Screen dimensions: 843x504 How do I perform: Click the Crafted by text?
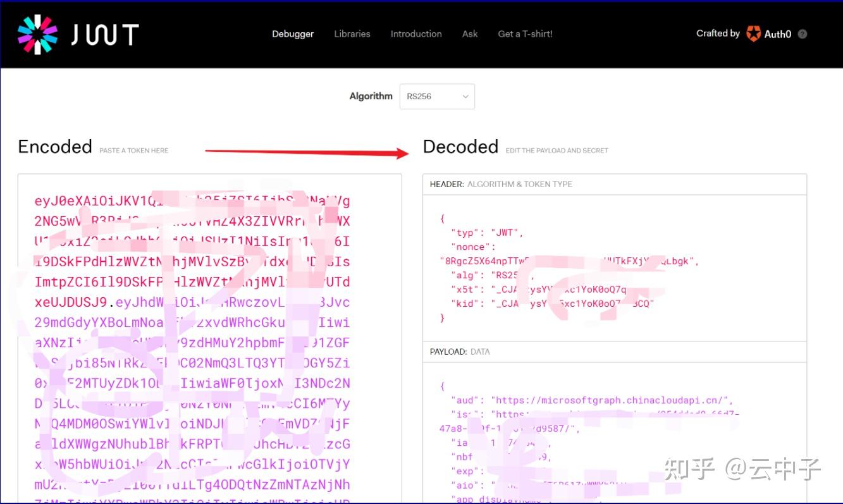pyautogui.click(x=718, y=34)
